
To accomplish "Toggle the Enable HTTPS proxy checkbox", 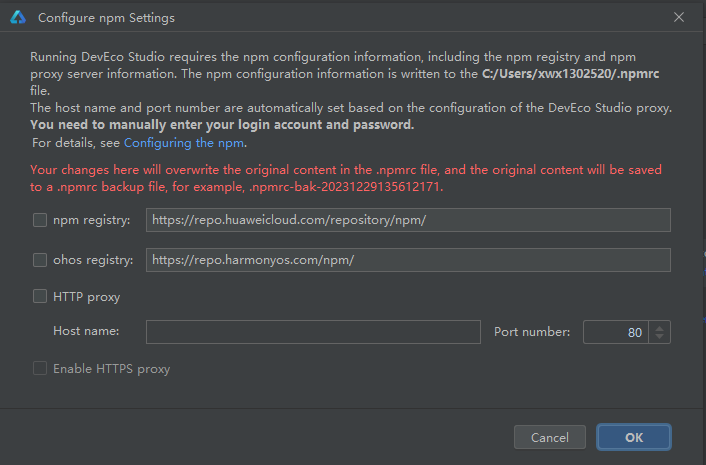I will pyautogui.click(x=40, y=368).
